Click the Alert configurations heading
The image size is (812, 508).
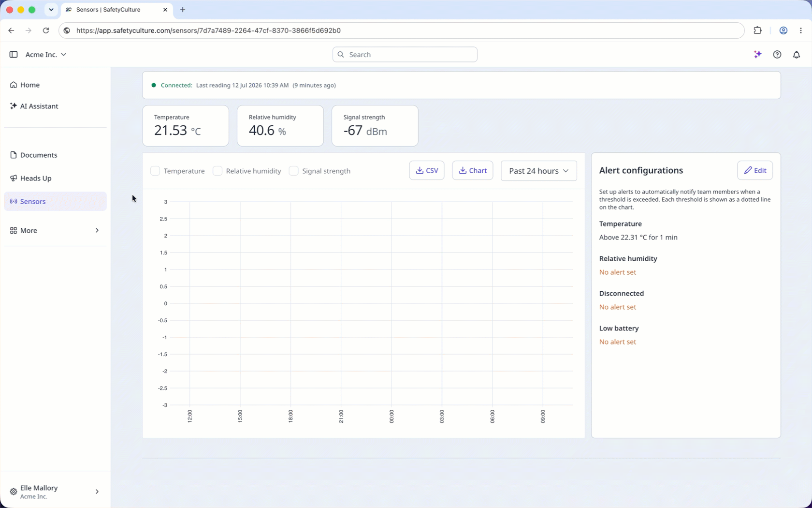(x=641, y=170)
